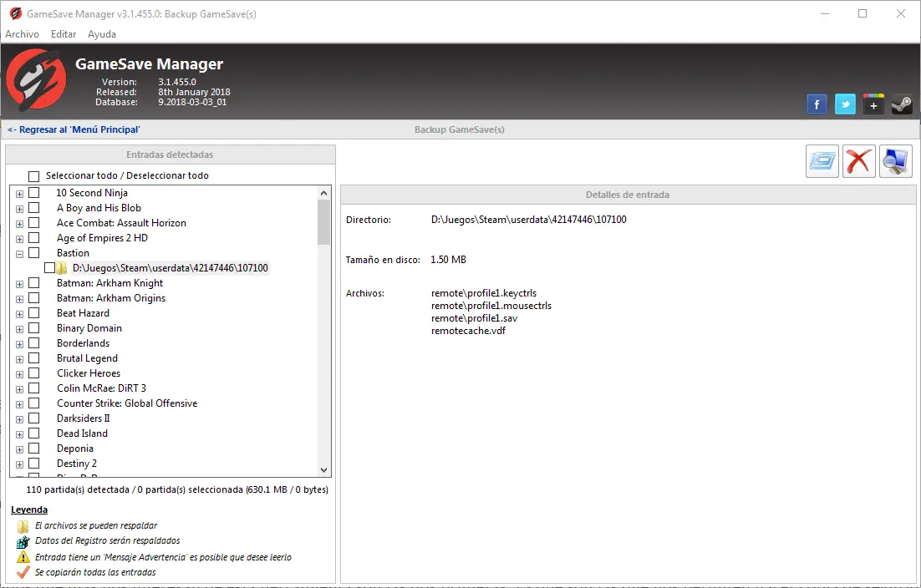
Task: Expand the 10 Second Ninja node
Action: pyautogui.click(x=19, y=194)
